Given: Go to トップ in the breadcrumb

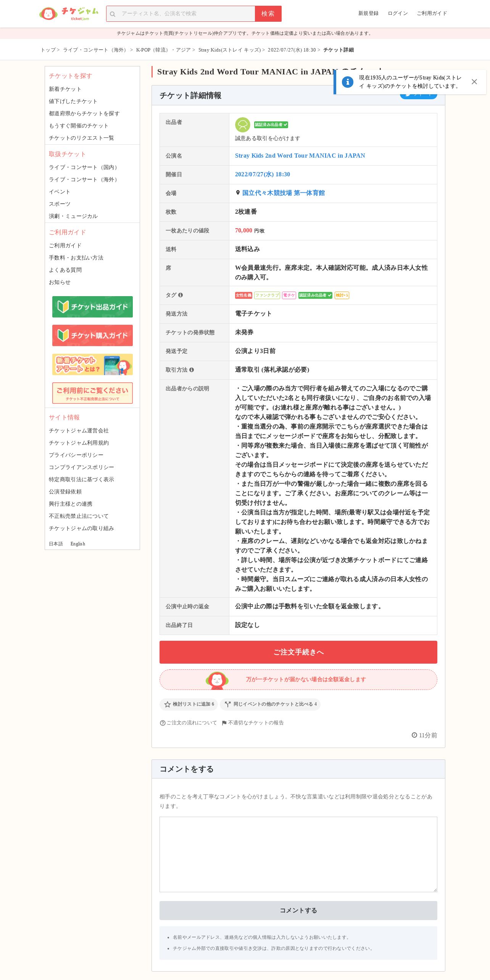Looking at the screenshot, I should 48,50.
